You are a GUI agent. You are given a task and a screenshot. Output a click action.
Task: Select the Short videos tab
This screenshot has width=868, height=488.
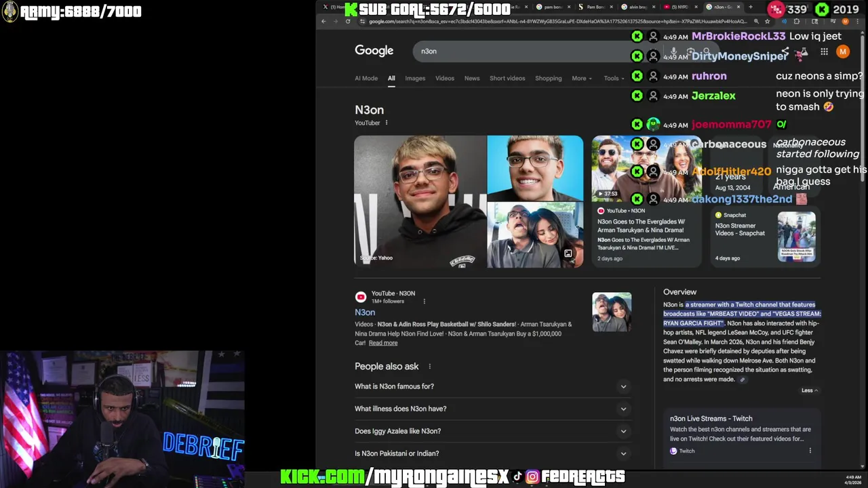click(507, 78)
